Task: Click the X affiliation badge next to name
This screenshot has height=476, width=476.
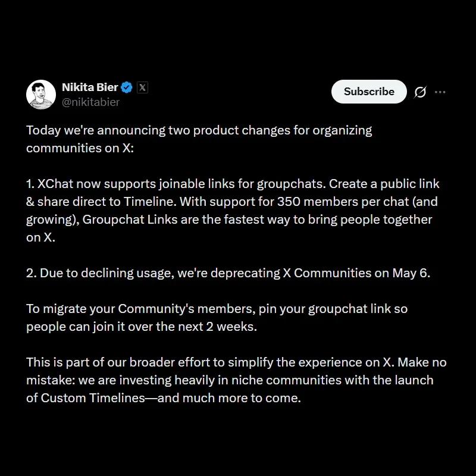Action: point(142,87)
